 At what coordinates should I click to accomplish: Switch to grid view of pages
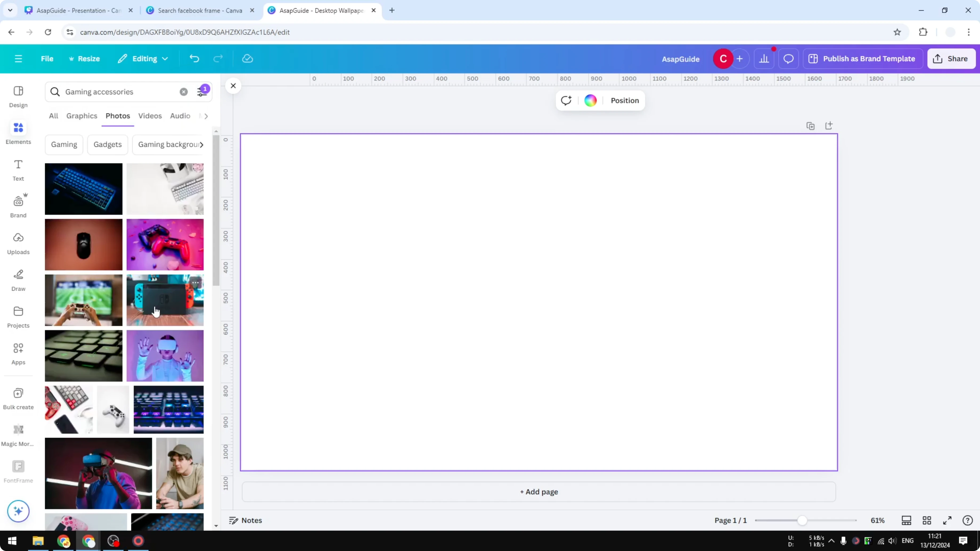(x=927, y=520)
